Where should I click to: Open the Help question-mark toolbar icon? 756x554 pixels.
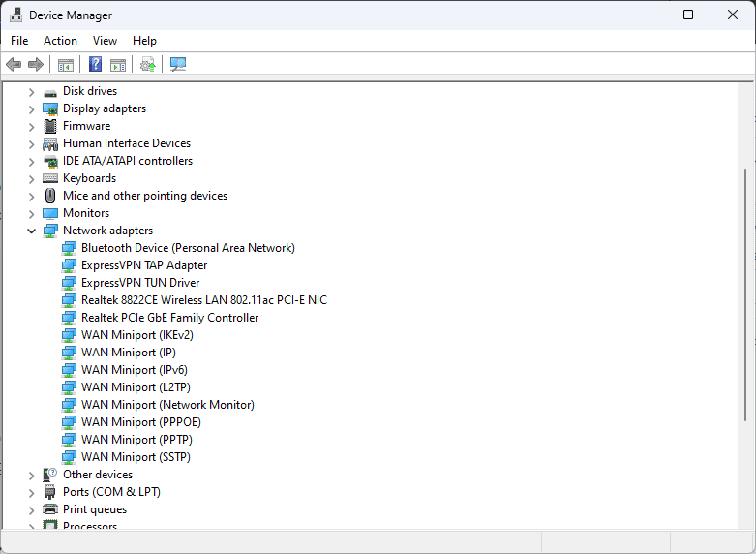pyautogui.click(x=96, y=64)
